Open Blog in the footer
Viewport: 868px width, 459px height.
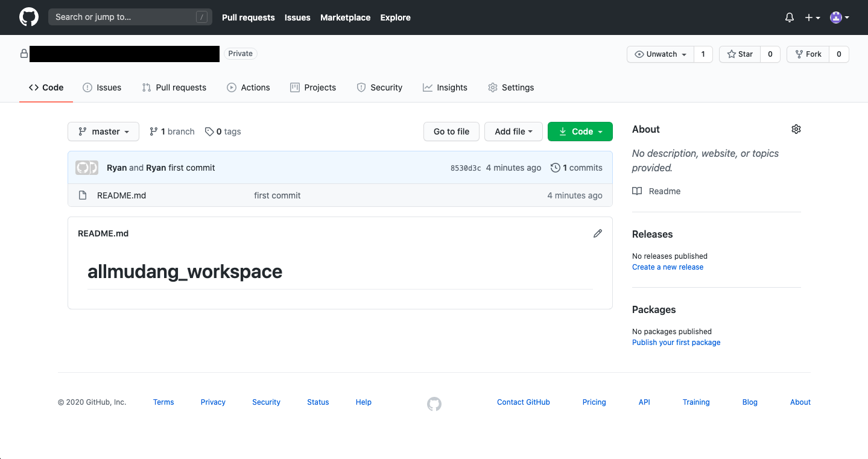750,402
